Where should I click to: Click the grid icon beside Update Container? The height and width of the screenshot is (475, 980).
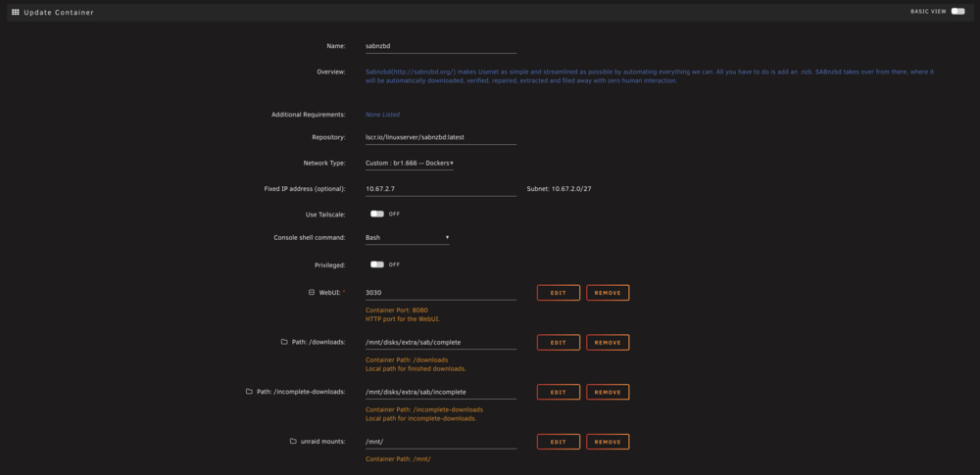tap(16, 12)
